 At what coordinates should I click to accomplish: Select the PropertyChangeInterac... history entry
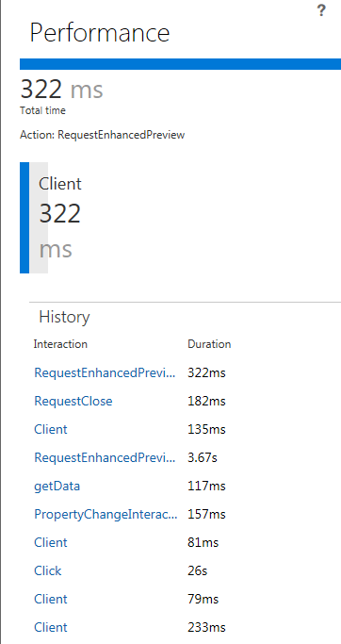click(106, 514)
